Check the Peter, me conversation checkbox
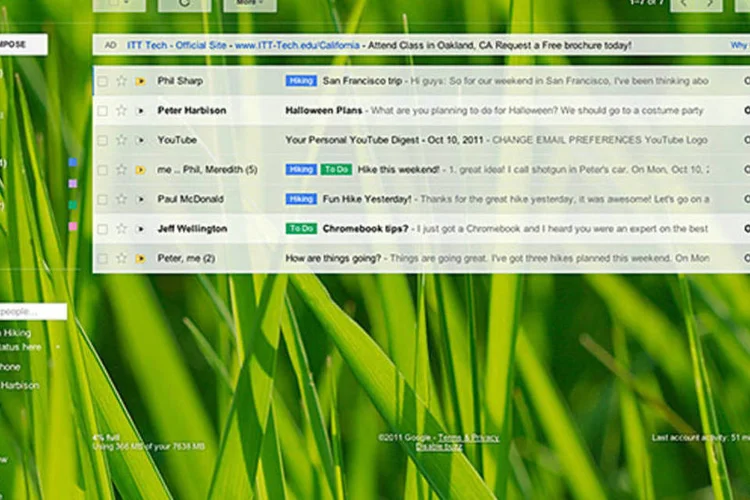Screen dimensions: 750x500 [102, 259]
